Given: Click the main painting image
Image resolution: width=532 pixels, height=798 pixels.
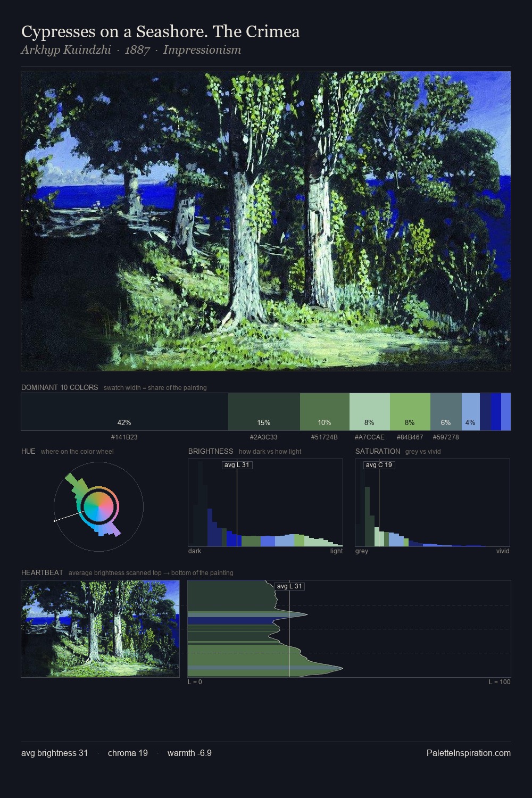Looking at the screenshot, I should click(x=266, y=221).
